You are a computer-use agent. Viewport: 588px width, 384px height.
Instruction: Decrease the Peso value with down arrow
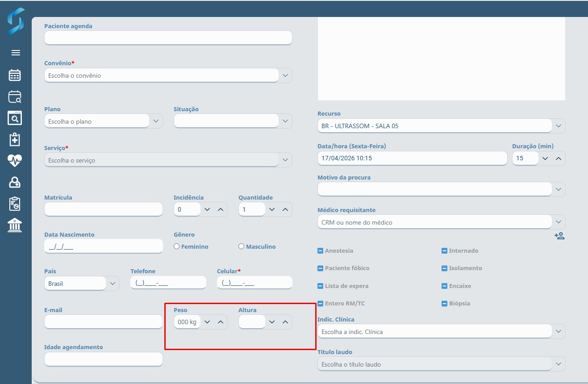tap(207, 322)
